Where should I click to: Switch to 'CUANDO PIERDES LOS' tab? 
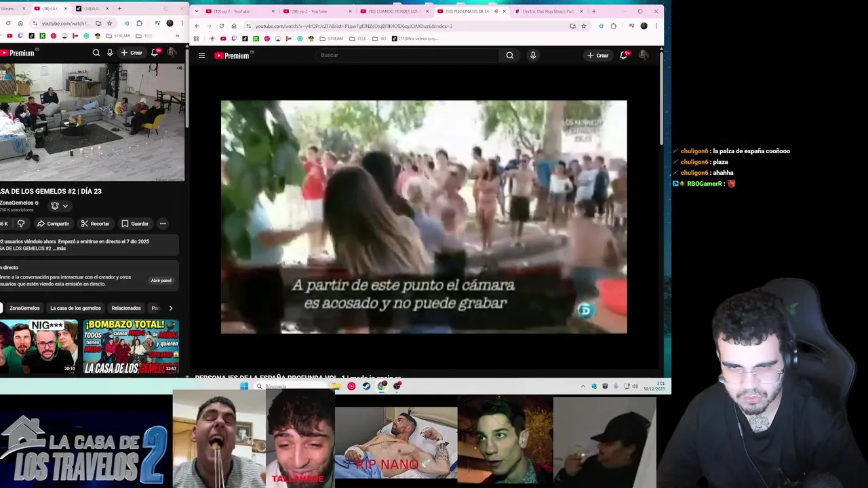point(393,11)
